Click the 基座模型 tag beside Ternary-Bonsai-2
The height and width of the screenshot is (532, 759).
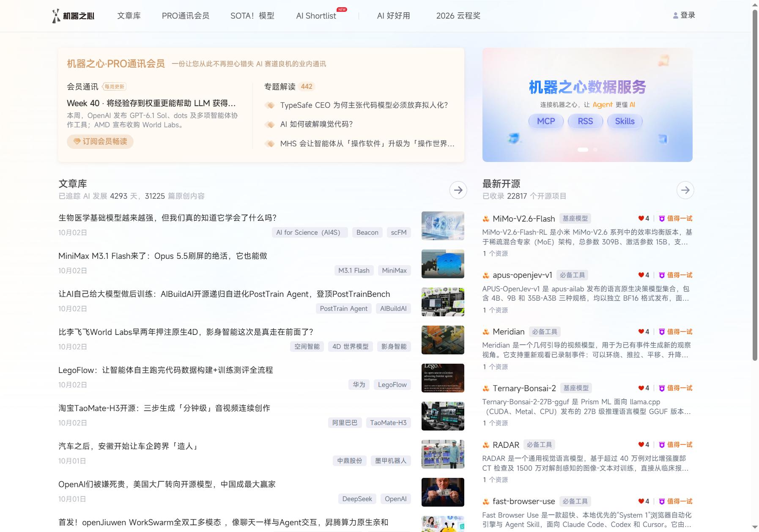click(576, 388)
